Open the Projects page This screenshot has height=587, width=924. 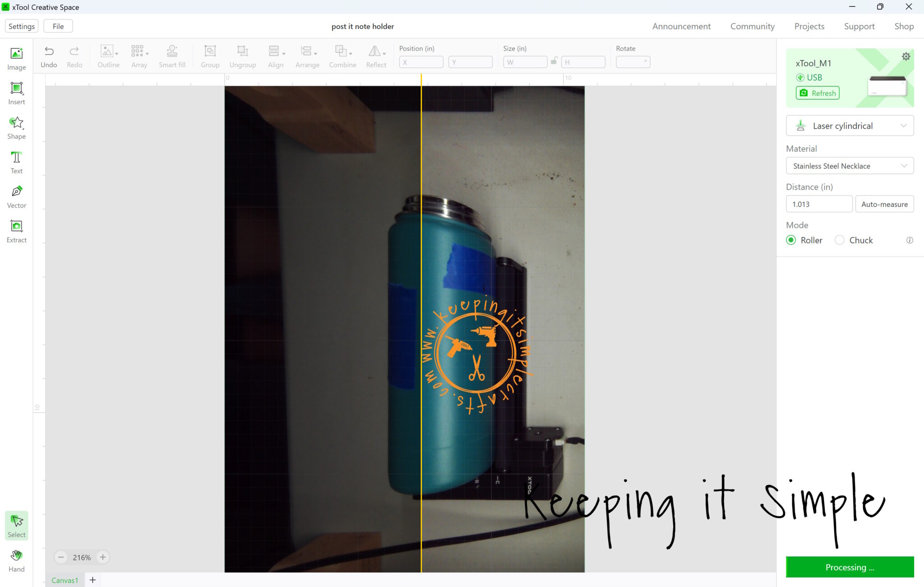coord(809,26)
